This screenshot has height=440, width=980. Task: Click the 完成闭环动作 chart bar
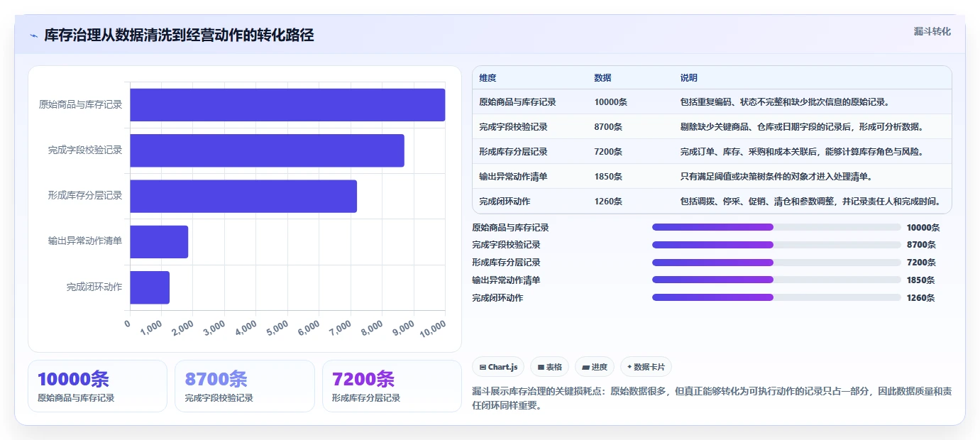pos(150,287)
